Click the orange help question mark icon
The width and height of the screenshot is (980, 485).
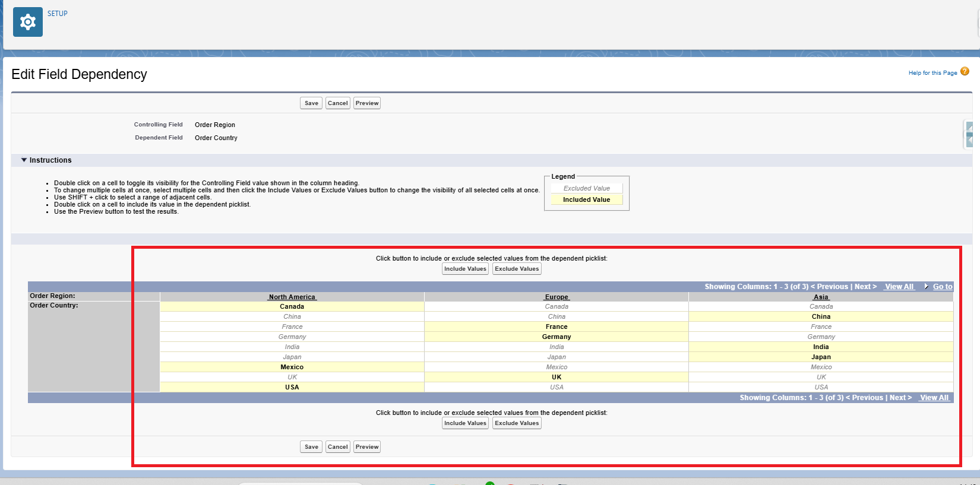(965, 71)
